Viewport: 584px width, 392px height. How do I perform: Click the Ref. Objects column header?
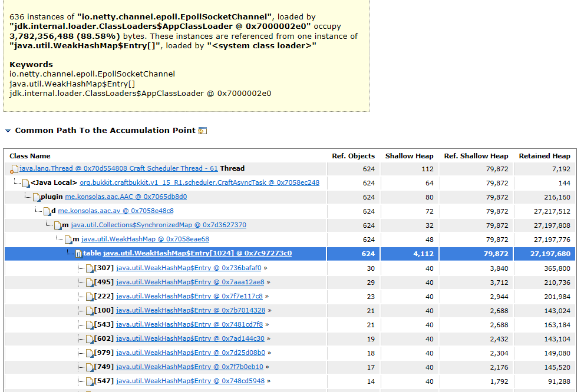click(353, 156)
